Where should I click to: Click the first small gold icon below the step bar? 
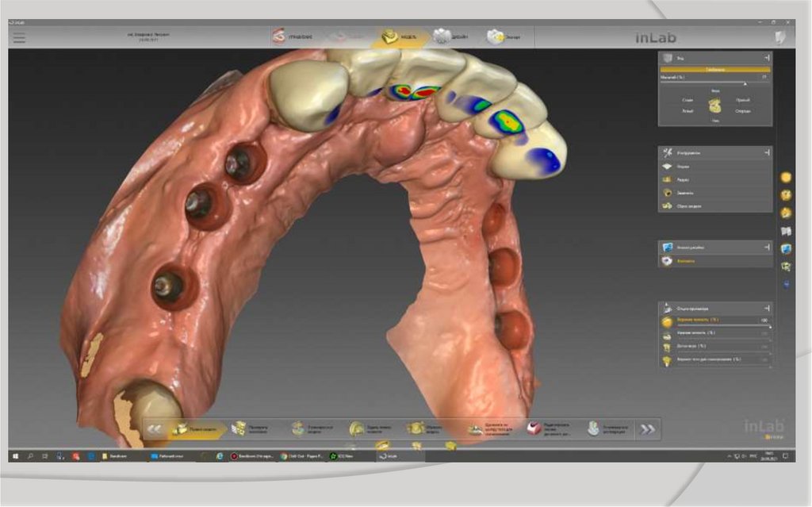click(382, 445)
